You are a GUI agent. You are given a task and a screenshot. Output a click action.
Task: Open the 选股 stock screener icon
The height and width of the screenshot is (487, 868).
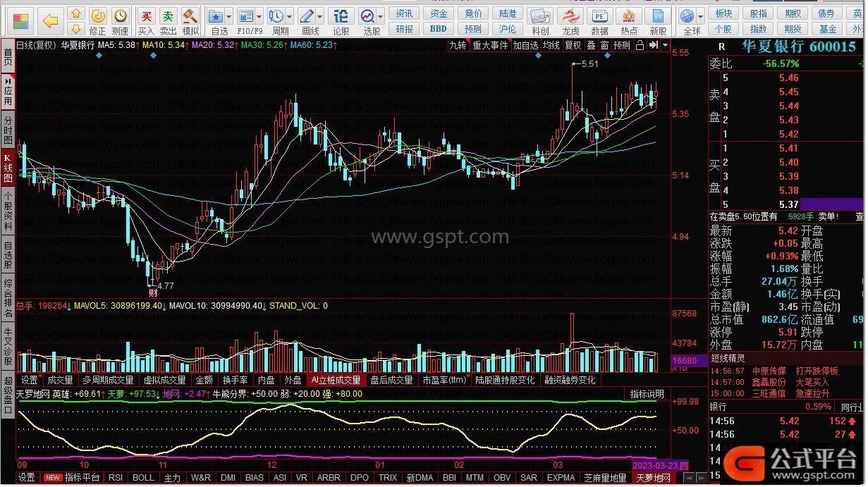pyautogui.click(x=367, y=16)
